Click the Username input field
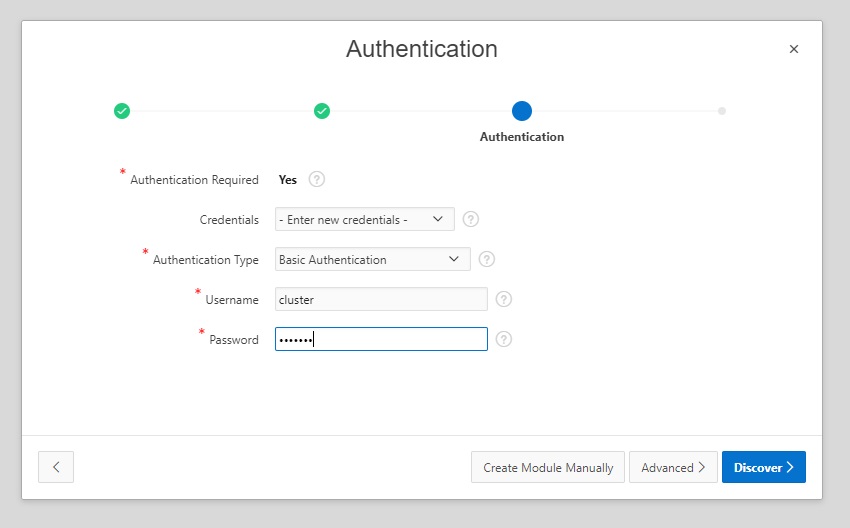This screenshot has width=850, height=528. coord(381,299)
